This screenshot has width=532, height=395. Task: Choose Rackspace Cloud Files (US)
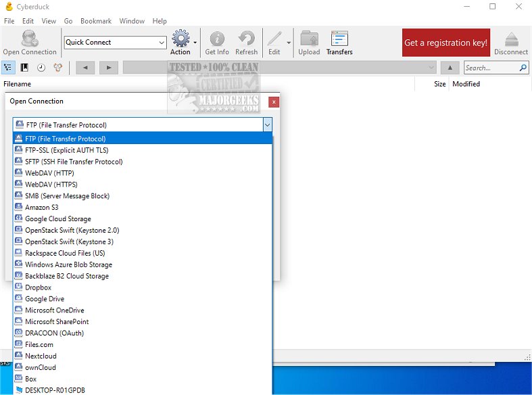point(143,253)
